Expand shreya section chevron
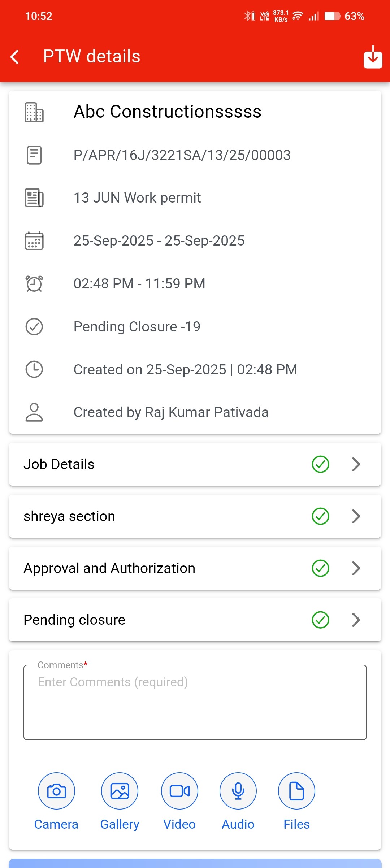Image resolution: width=390 pixels, height=868 pixels. click(356, 516)
